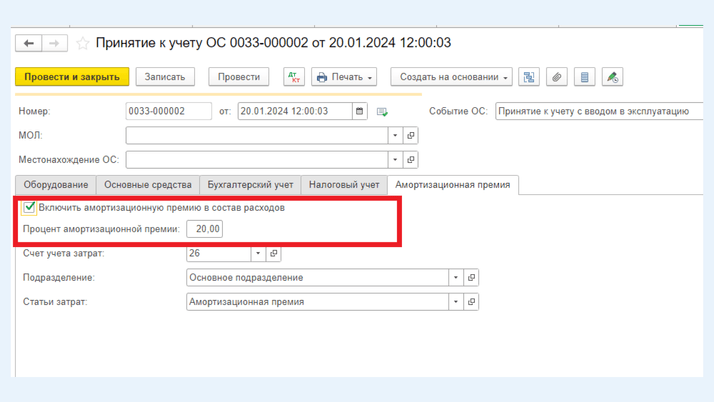The image size is (714, 402).
Task: Click the Местонахождение ОС input field
Action: coord(257,160)
